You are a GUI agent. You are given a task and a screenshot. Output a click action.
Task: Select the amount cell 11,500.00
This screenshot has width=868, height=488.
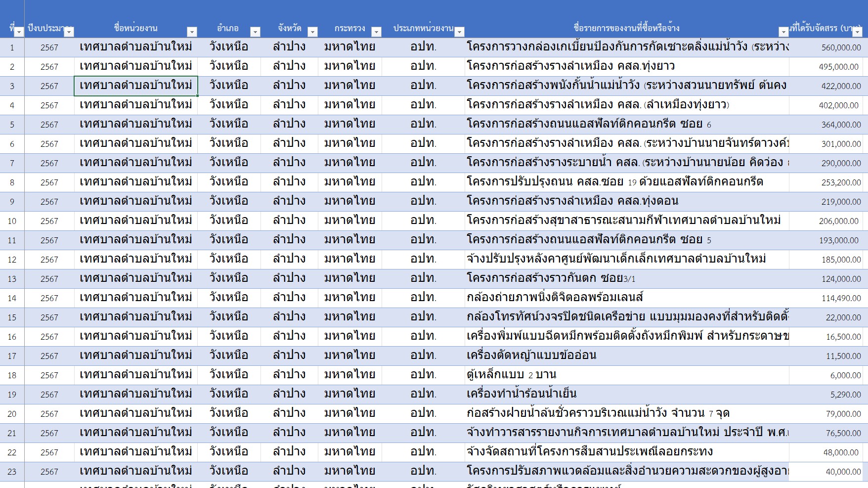pyautogui.click(x=826, y=356)
